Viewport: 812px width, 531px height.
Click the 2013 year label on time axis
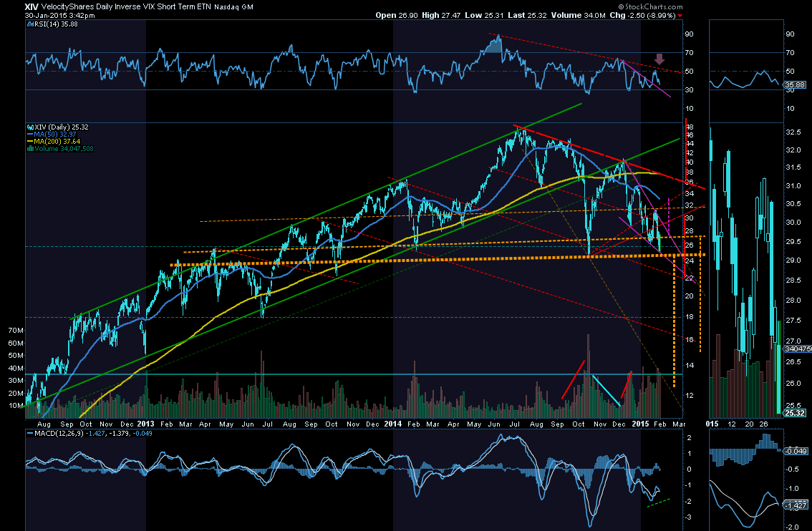point(145,424)
